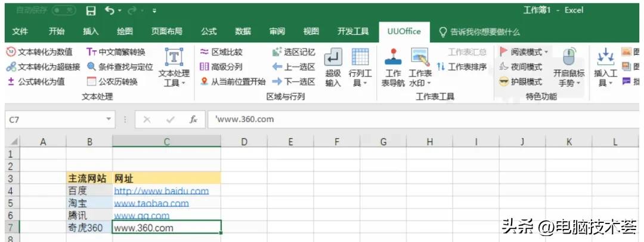Open the 插入工具 dropdown
The width and height of the screenshot is (644, 242).
[605, 67]
